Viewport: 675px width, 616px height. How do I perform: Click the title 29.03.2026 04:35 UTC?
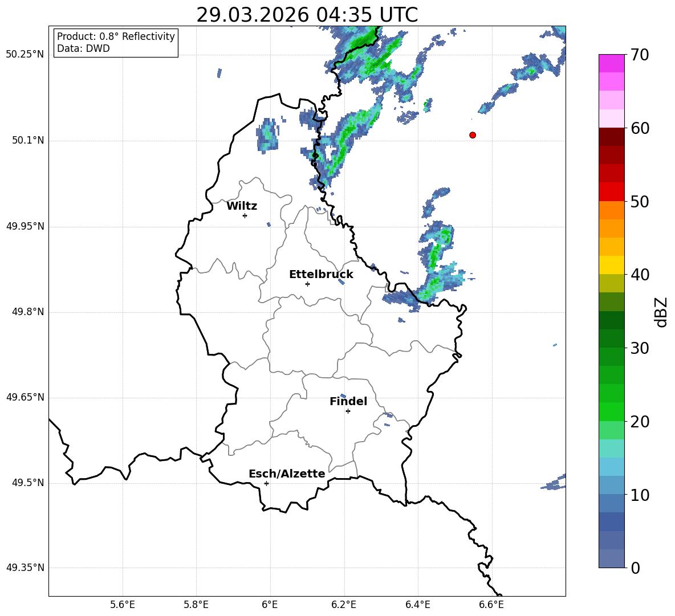pyautogui.click(x=307, y=15)
